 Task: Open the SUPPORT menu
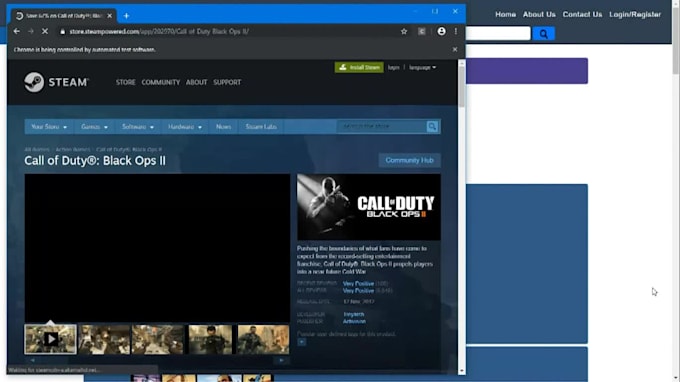(227, 82)
